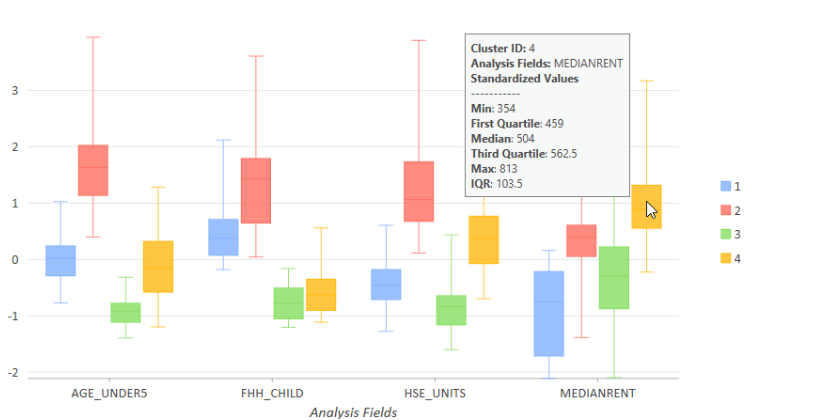
Task: Click the blue legend swatch for cluster 1
Action: point(726,186)
